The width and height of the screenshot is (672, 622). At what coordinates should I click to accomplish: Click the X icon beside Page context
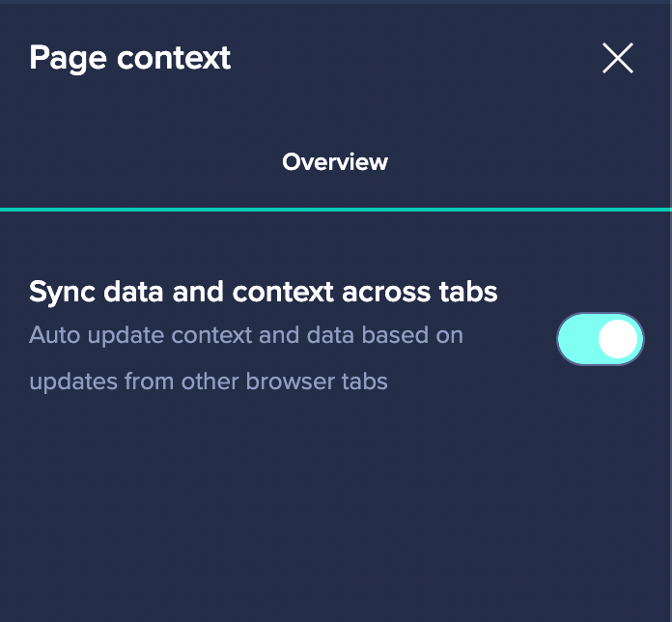[617, 58]
